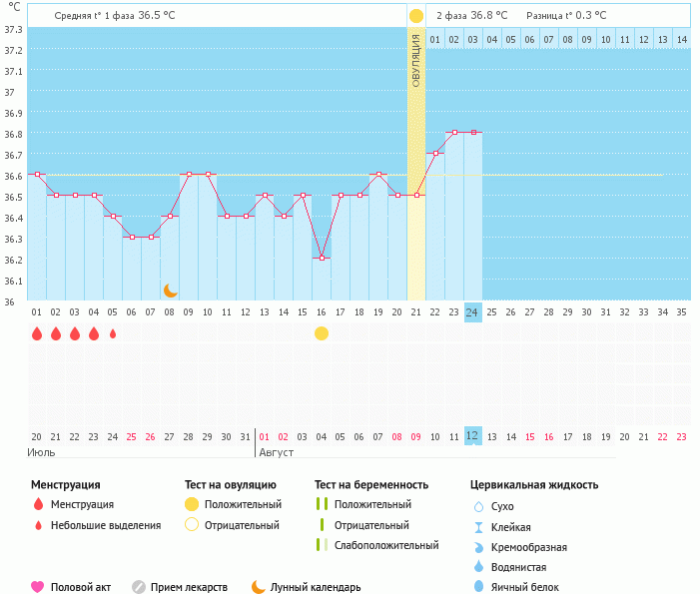Click the Яичный белок drop icon in the legend
The height and width of the screenshot is (594, 700).
pos(478,587)
